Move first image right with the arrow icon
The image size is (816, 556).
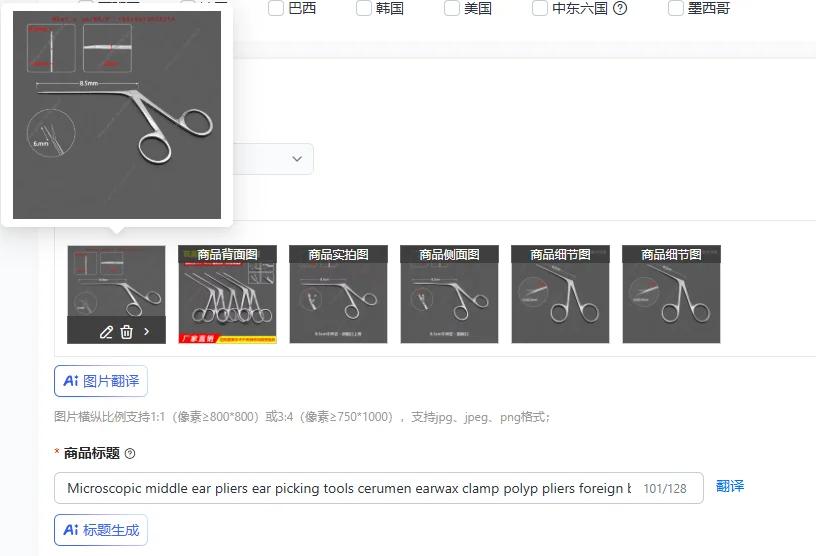click(147, 332)
